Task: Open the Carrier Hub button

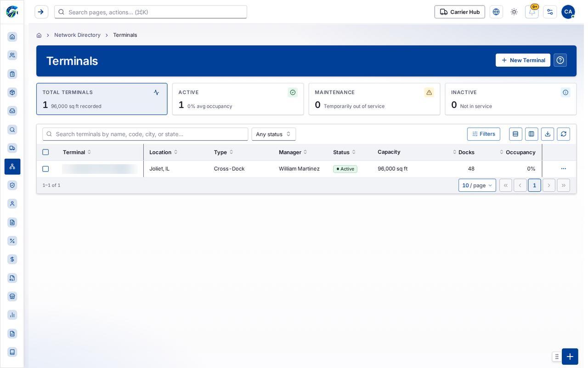Action: coord(460,12)
